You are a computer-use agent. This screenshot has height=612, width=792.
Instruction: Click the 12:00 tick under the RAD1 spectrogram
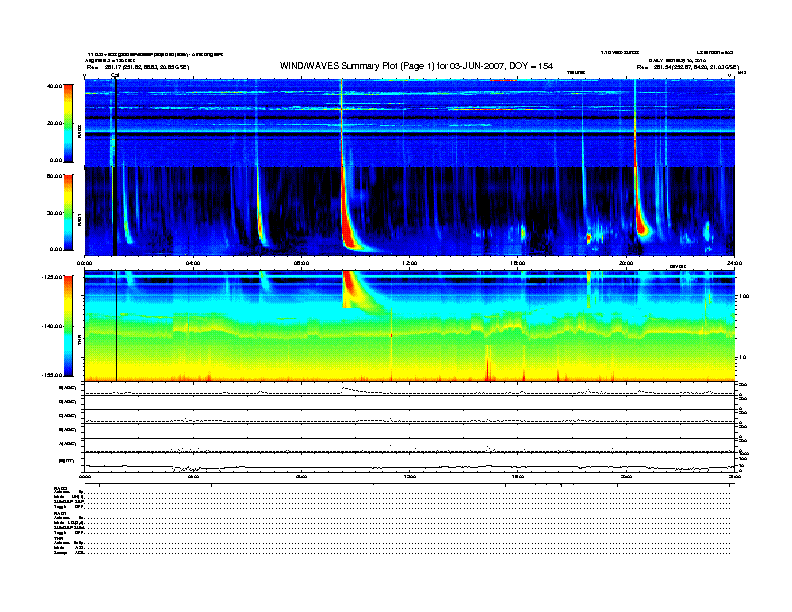click(410, 263)
